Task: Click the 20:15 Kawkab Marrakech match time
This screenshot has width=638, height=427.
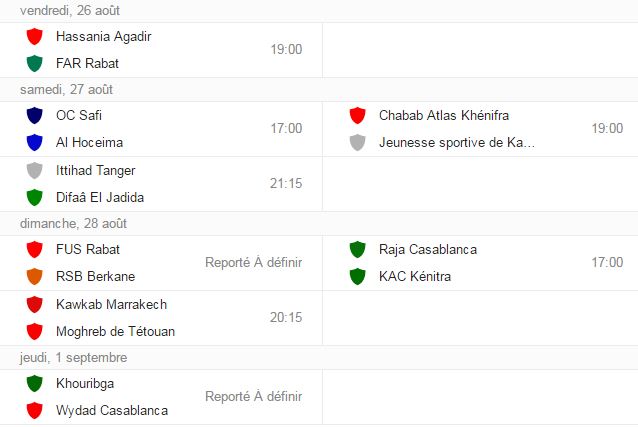Action: click(286, 318)
